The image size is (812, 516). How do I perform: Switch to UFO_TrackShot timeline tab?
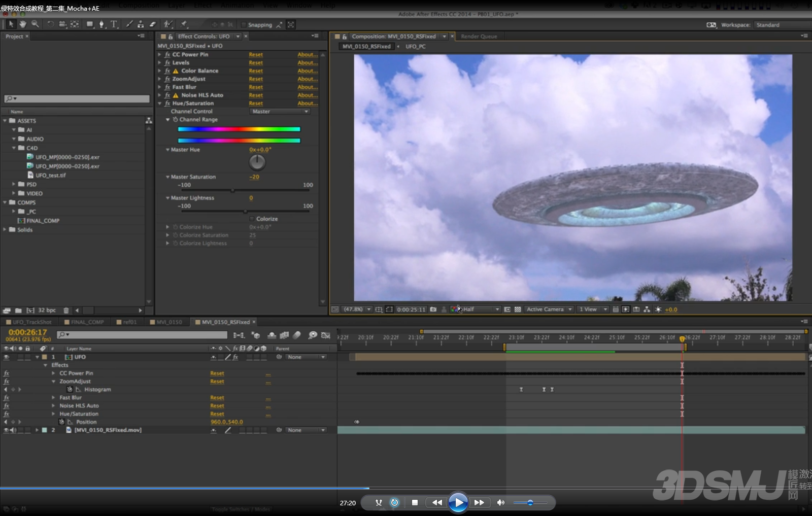[29, 322]
